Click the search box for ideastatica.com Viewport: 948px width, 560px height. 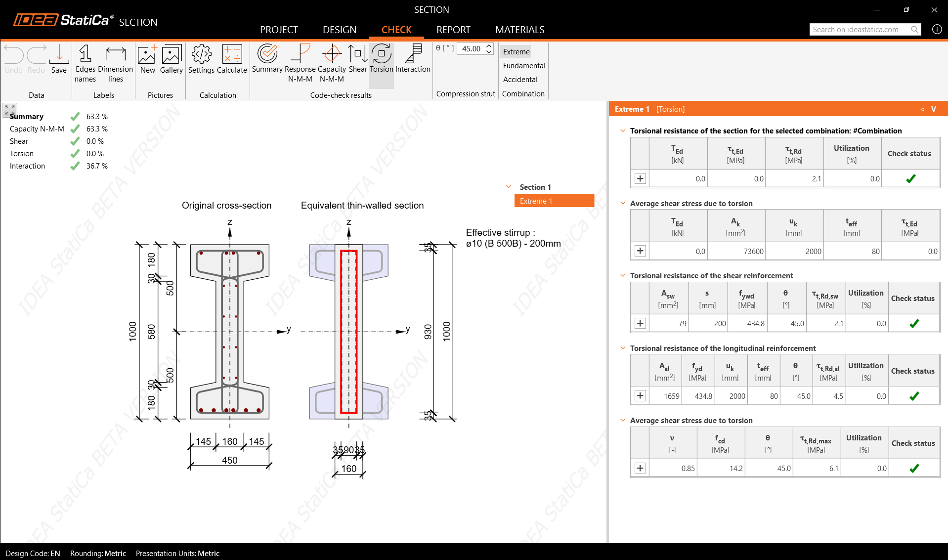click(860, 30)
